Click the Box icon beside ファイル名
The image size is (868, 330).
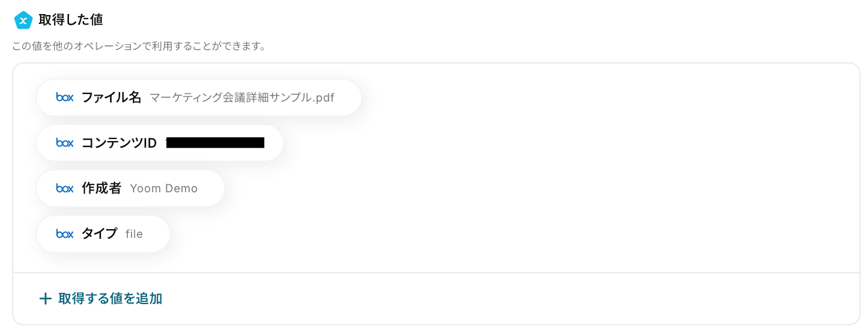click(x=65, y=98)
